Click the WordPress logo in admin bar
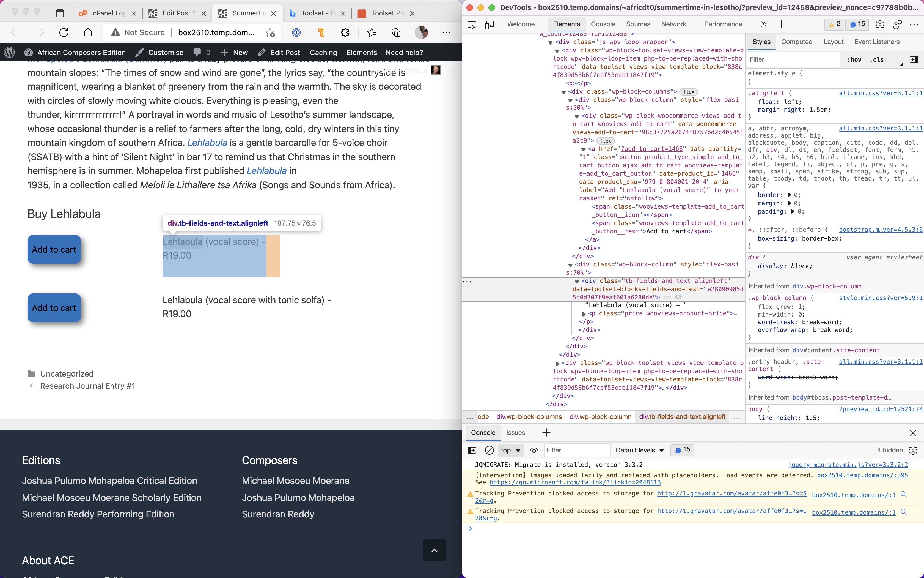 pos(10,53)
